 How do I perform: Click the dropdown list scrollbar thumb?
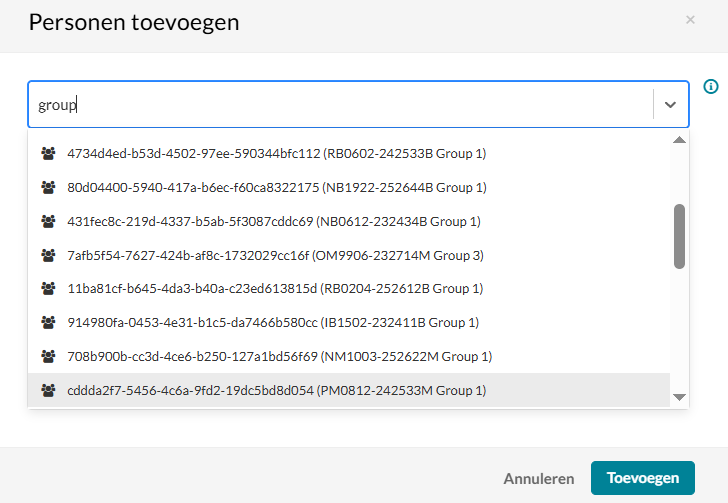click(679, 236)
